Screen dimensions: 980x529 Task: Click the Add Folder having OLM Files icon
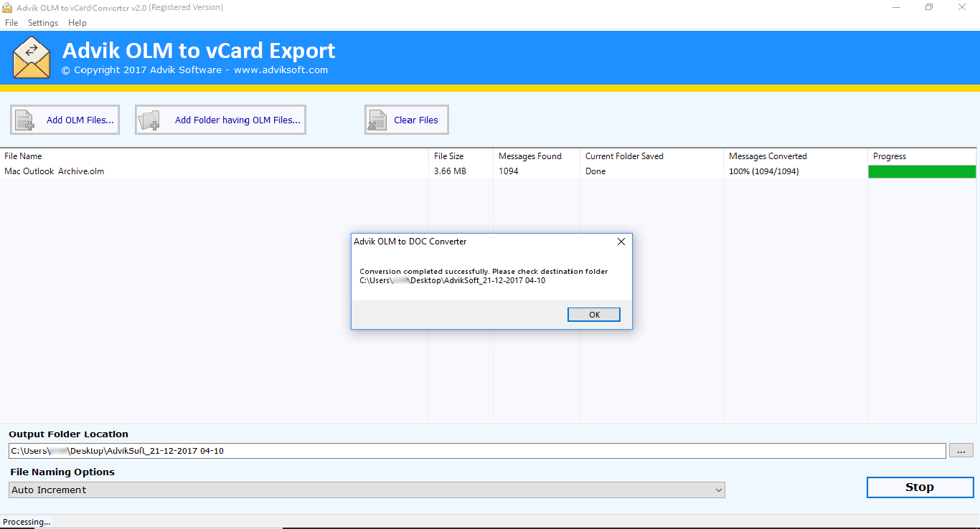tap(150, 120)
